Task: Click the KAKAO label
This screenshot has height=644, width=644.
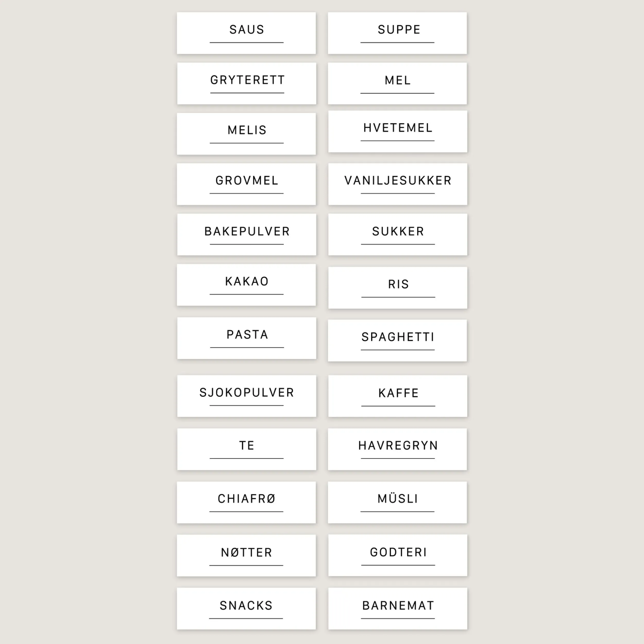Action: 246,285
